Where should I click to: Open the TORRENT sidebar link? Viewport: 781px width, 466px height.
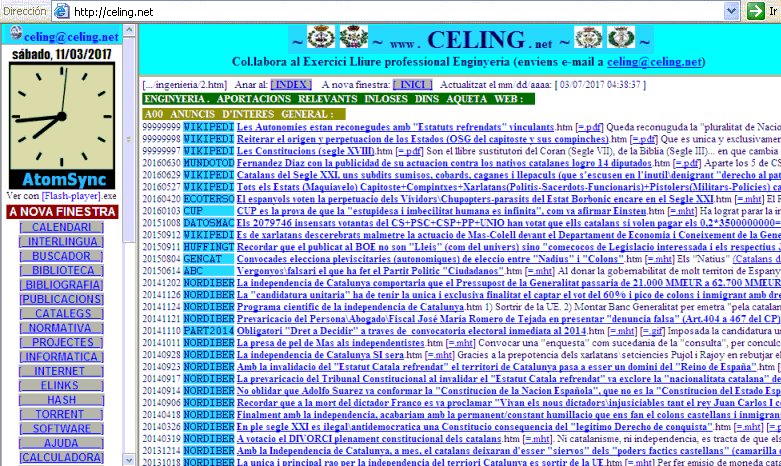[x=61, y=415]
